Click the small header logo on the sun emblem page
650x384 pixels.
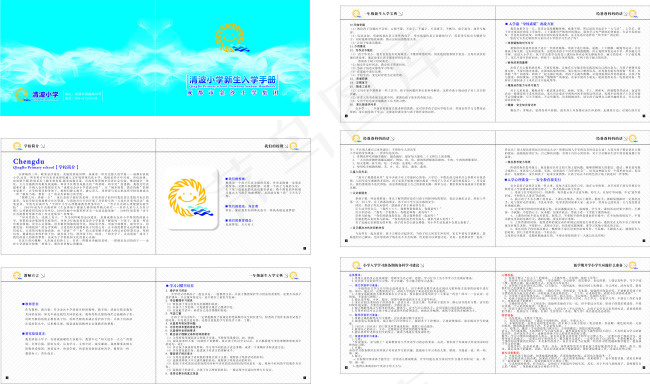point(294,146)
